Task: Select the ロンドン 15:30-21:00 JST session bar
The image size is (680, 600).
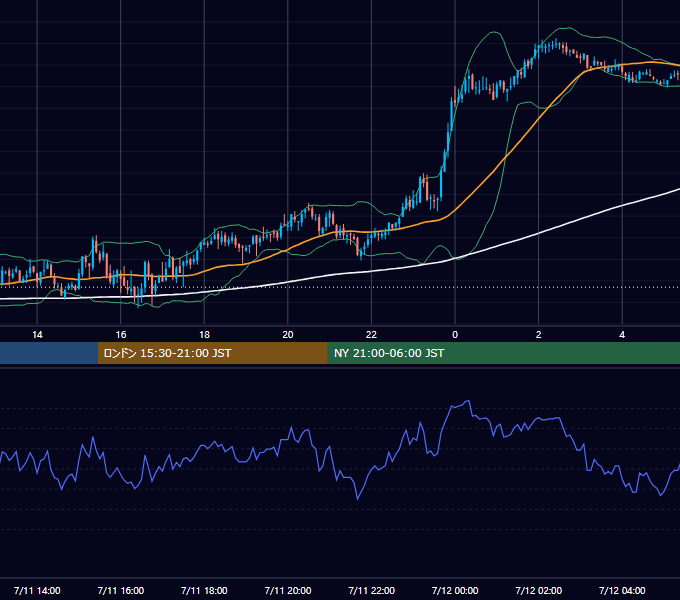Action: pyautogui.click(x=212, y=353)
